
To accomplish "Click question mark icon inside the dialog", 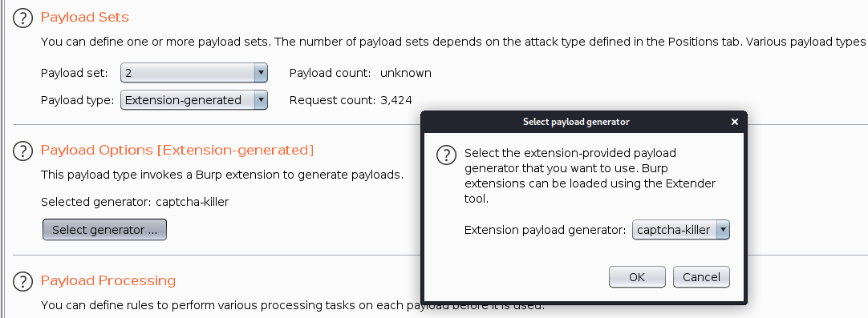I will click(446, 155).
